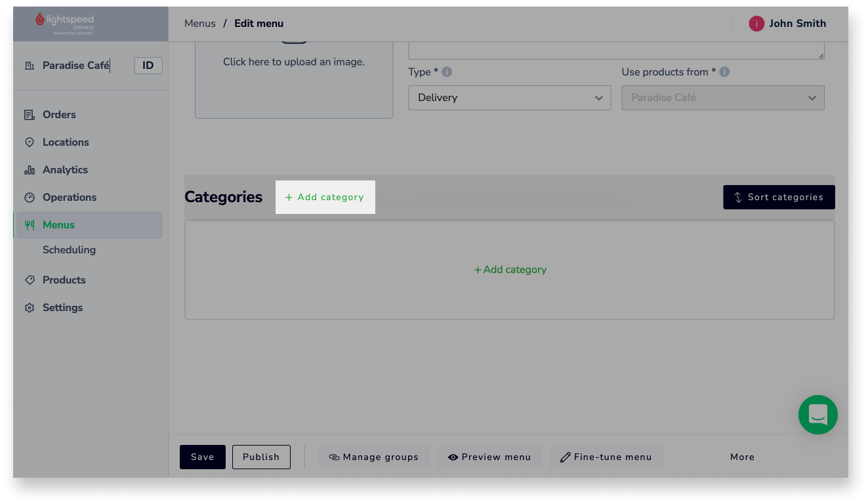The height and width of the screenshot is (504, 868).
Task: Click John Smith's profile avatar
Action: click(756, 24)
